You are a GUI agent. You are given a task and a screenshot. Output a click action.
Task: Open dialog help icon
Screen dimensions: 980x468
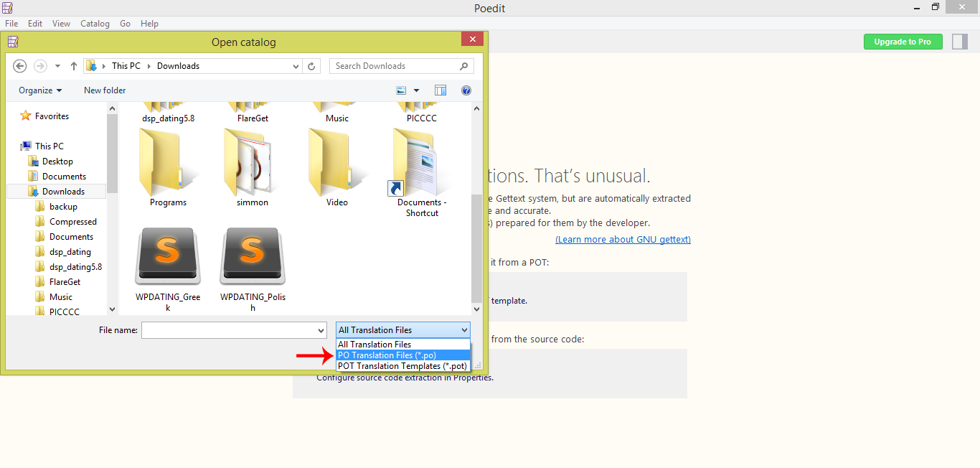(x=466, y=90)
